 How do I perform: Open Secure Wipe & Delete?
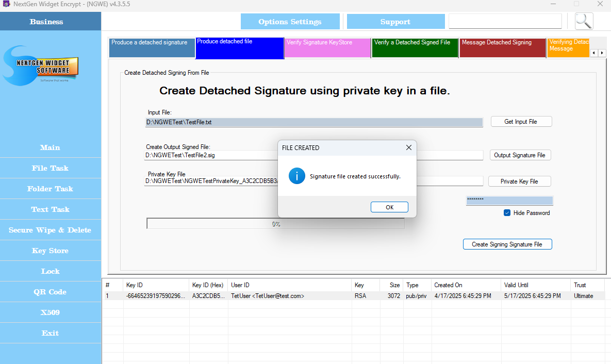tap(50, 230)
